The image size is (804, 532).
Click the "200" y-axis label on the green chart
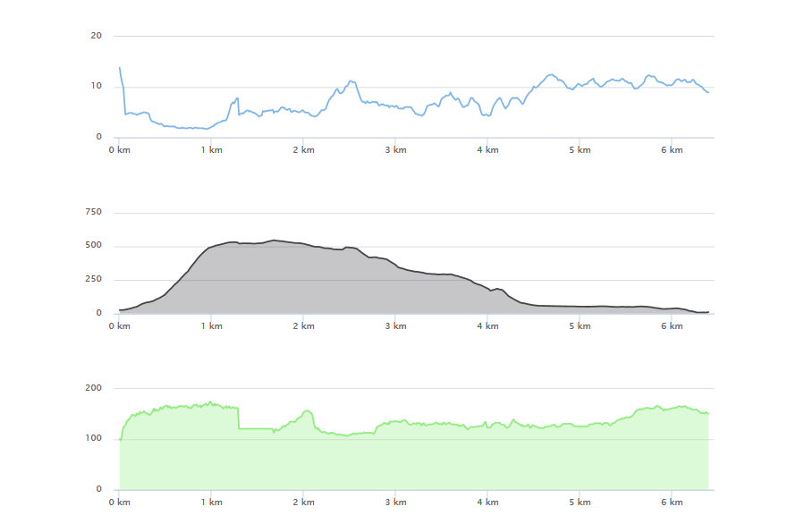coord(94,388)
